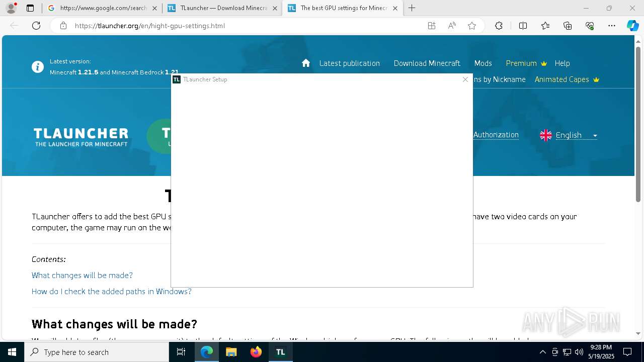
Task: Click the TLauncher home icon in navigation
Action: pos(306,63)
